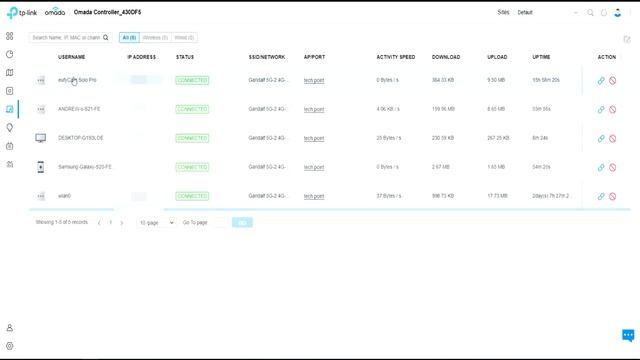Click the global search magnifier in header
Image resolution: width=640 pixels, height=360 pixels.
point(590,13)
